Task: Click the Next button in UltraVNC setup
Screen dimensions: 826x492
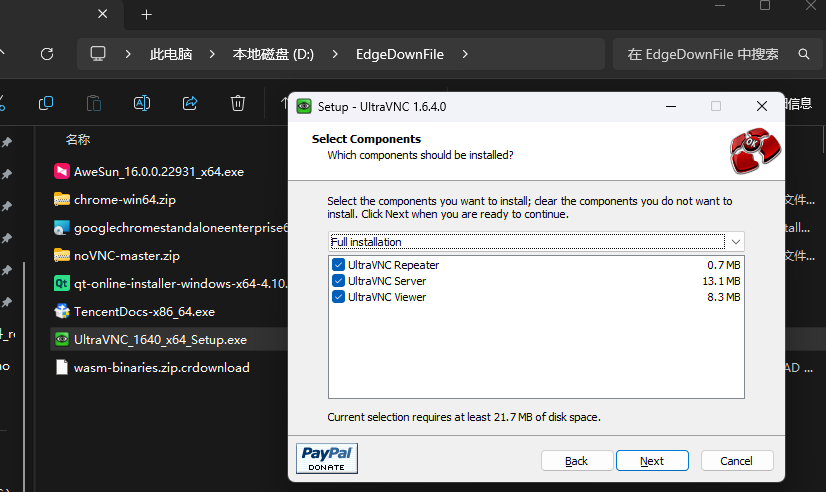Action: click(x=652, y=461)
